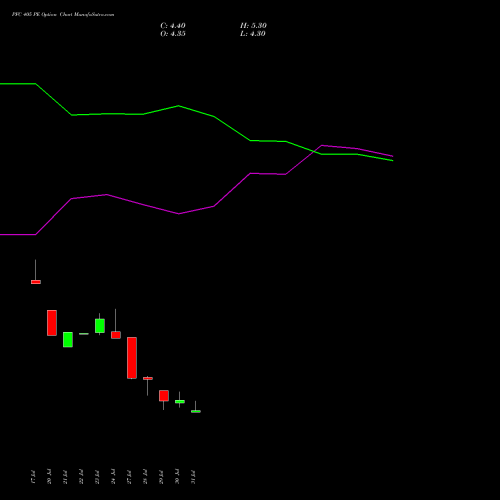Click the tall red candlestick for 27 Jul
This screenshot has height=500, width=500.
click(x=132, y=358)
